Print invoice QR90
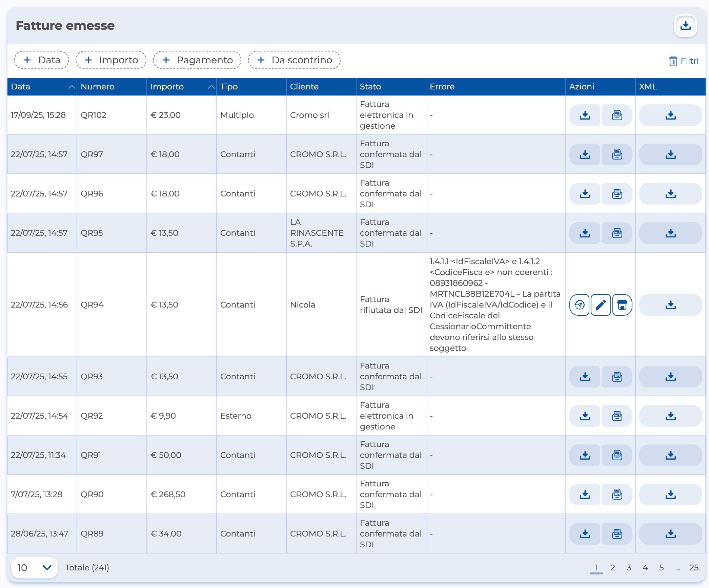This screenshot has height=588, width=709. pos(617,495)
